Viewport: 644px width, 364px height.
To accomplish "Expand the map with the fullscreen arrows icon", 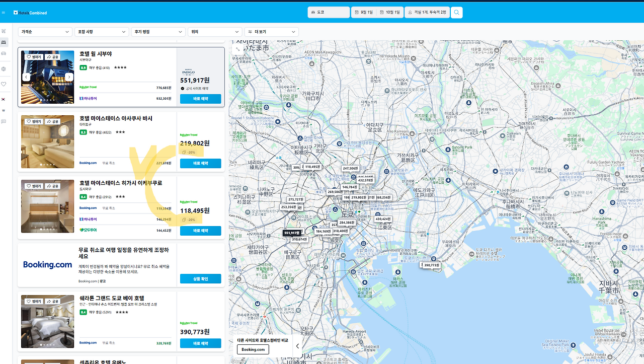I will point(237,49).
